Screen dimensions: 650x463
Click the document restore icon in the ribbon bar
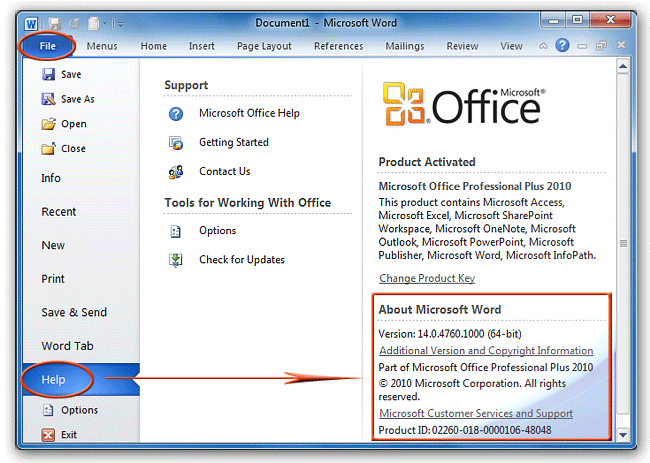click(601, 46)
